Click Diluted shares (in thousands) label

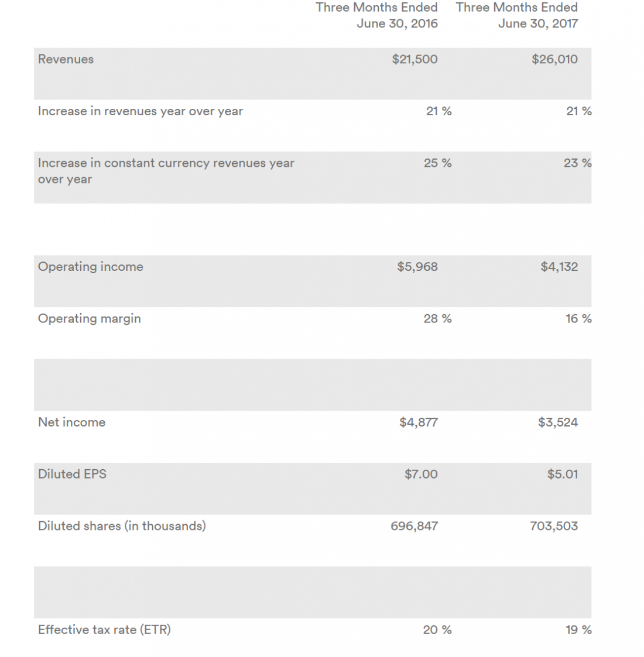122,526
